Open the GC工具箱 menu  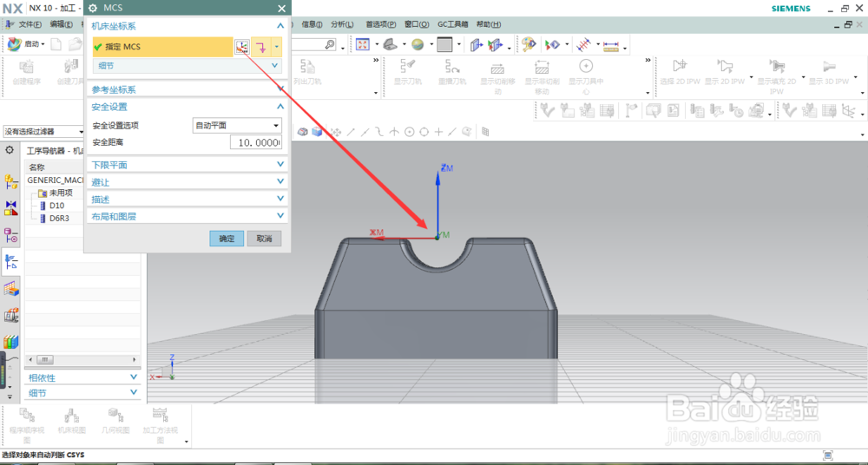(453, 24)
